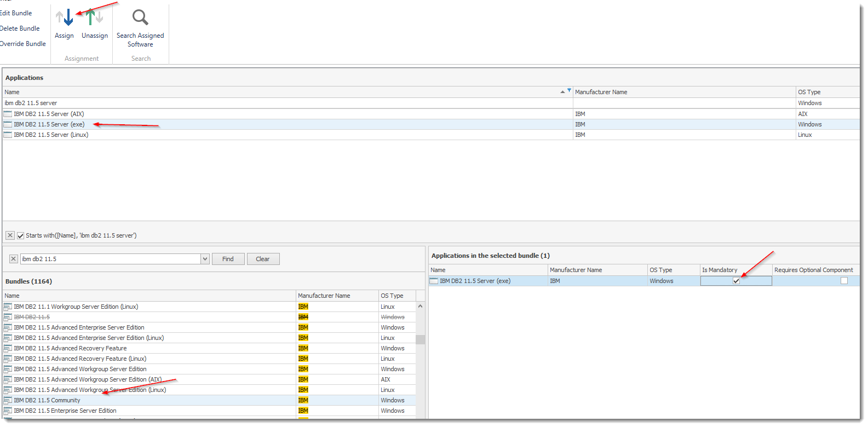Select bundle IBM DB2 11.5 Enterprise Server Edition
868x427 pixels.
point(209,411)
